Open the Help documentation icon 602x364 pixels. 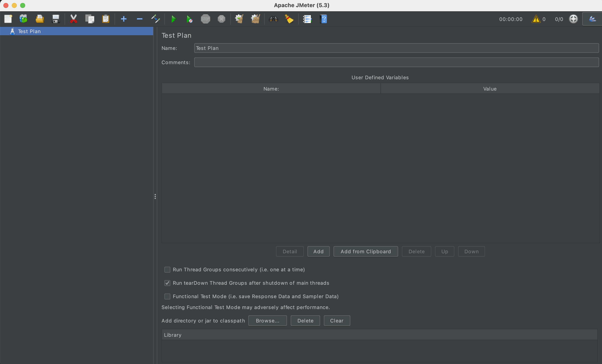[323, 19]
